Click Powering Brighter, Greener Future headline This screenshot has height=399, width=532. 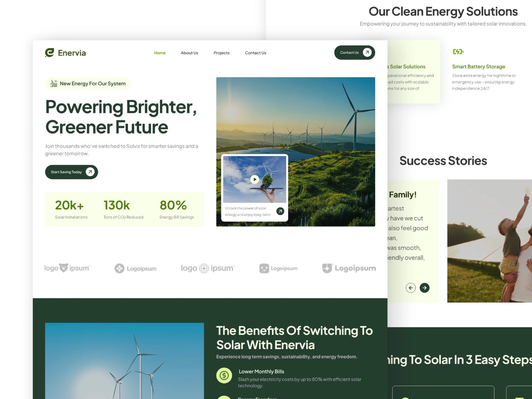coord(121,117)
